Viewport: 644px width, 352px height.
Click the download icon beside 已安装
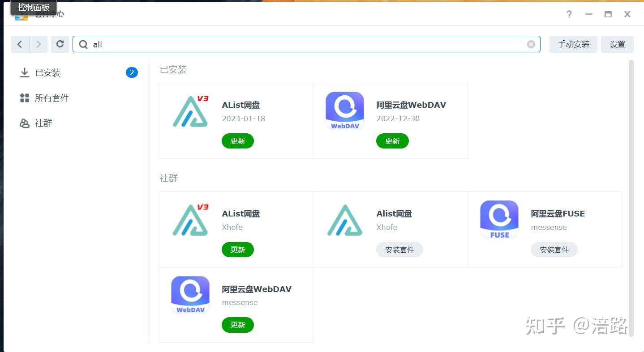pyautogui.click(x=24, y=72)
